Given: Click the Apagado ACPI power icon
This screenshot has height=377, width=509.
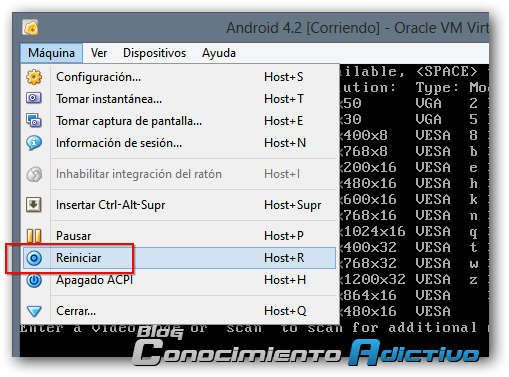Looking at the screenshot, I should pos(34,280).
